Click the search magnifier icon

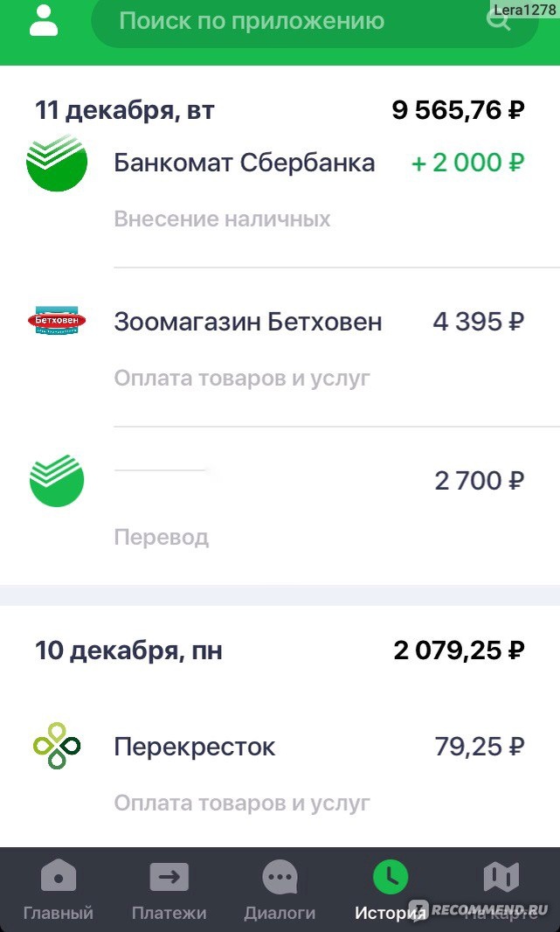click(498, 21)
